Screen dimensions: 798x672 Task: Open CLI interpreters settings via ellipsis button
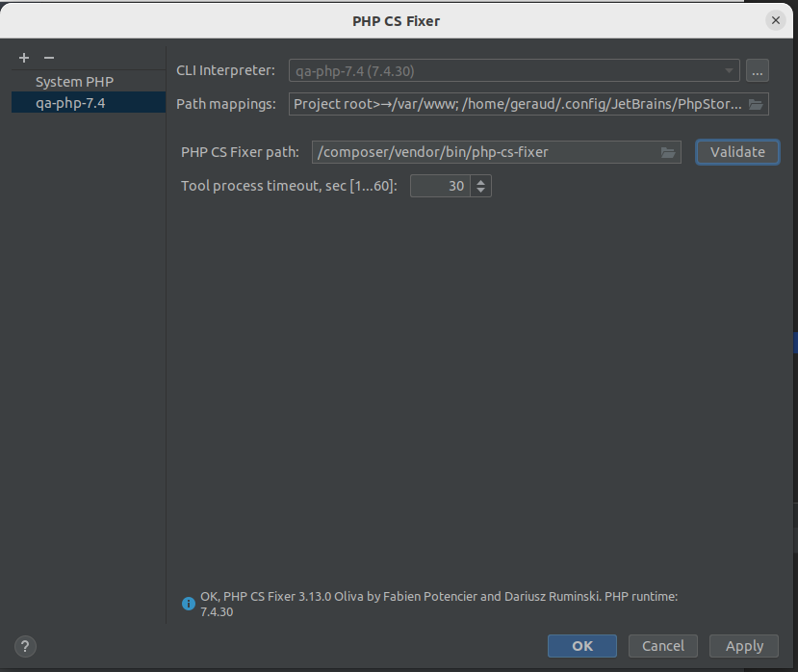[x=757, y=70]
